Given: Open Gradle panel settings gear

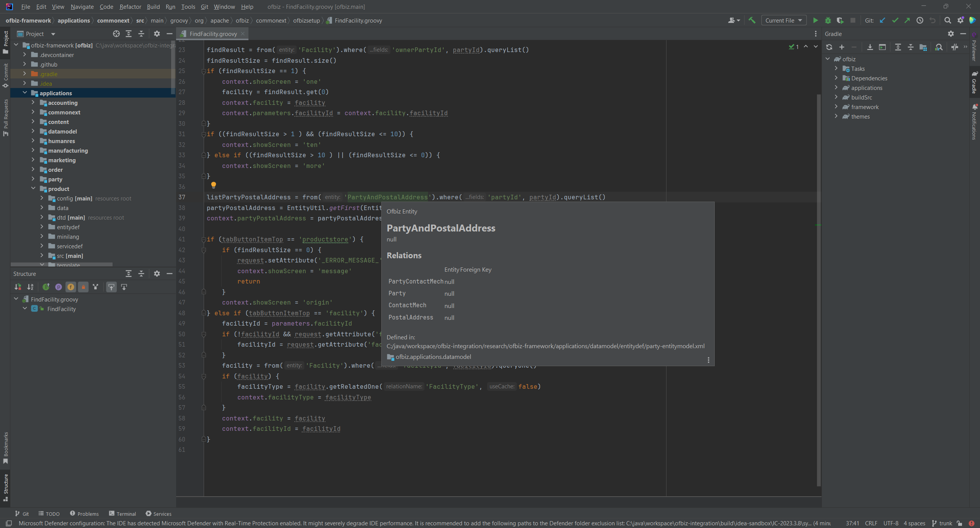Looking at the screenshot, I should (x=951, y=34).
